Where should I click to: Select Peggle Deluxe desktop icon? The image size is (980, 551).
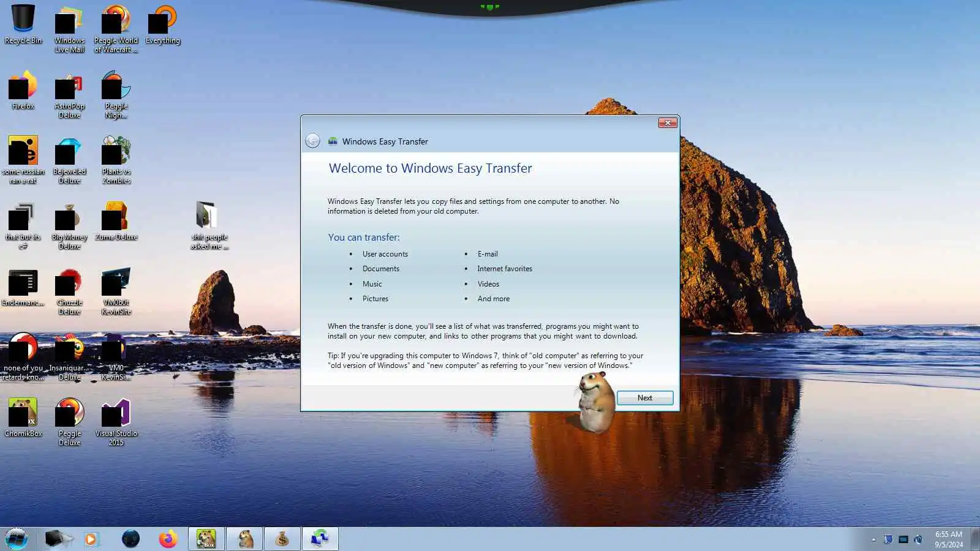tap(69, 422)
